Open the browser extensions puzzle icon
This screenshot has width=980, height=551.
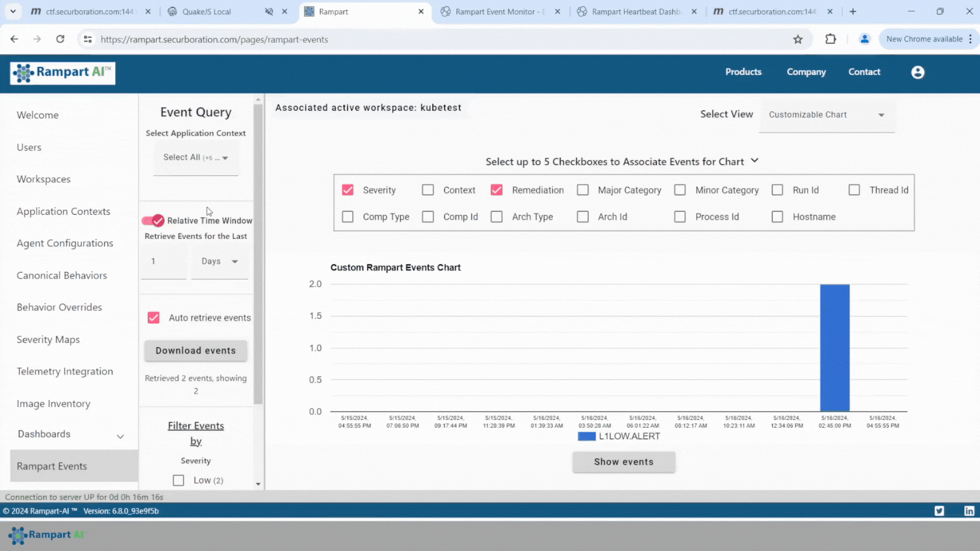click(830, 39)
